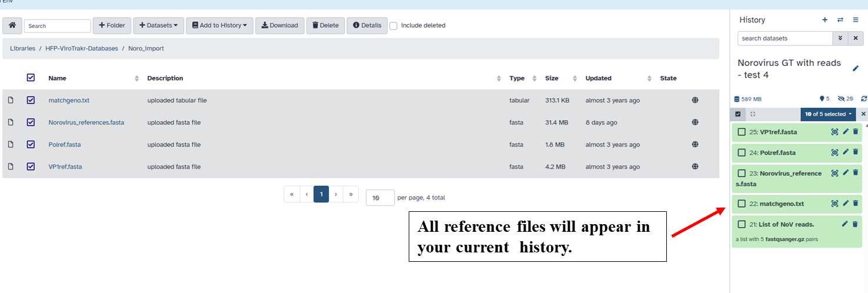Edit the history name with pencil icon

click(855, 69)
